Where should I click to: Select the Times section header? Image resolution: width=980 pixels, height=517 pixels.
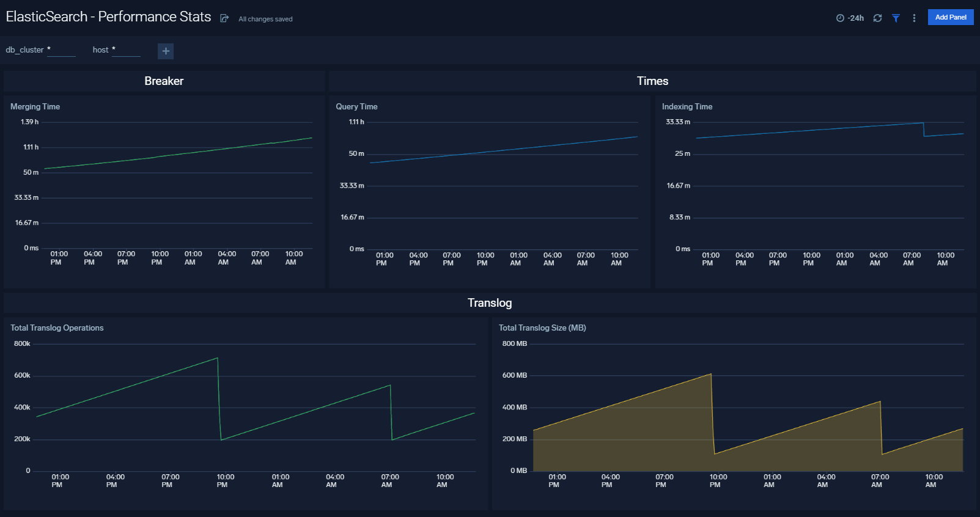[x=652, y=81]
